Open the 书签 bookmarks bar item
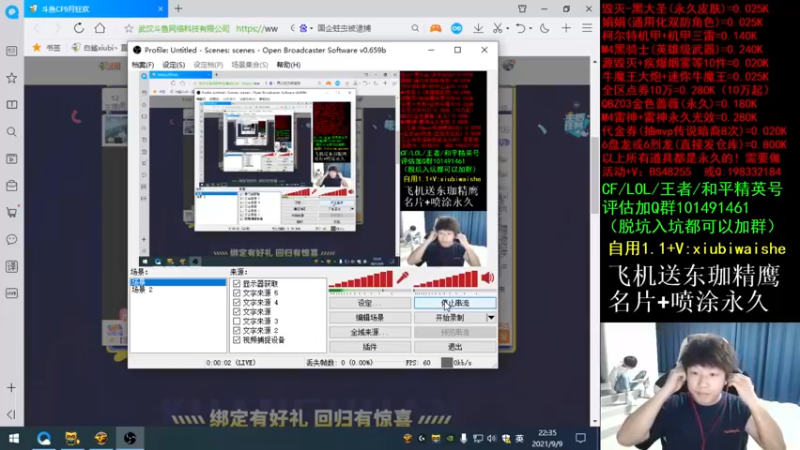 pos(47,47)
